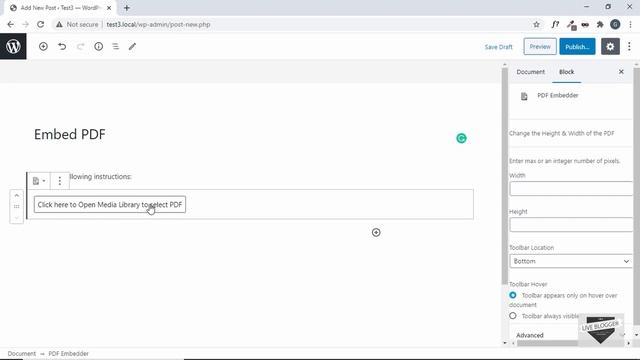Open more tools and options menu
The width and height of the screenshot is (640, 360).
click(x=629, y=47)
